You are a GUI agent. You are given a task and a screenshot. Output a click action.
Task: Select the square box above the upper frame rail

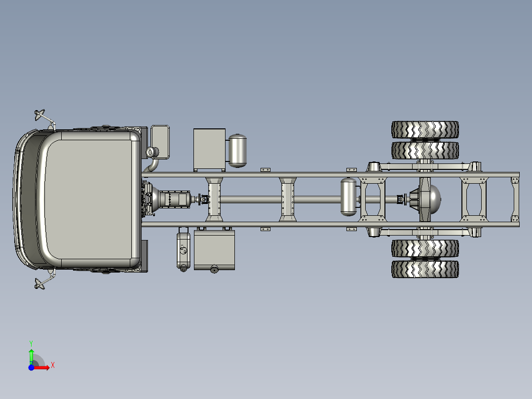[209, 149]
